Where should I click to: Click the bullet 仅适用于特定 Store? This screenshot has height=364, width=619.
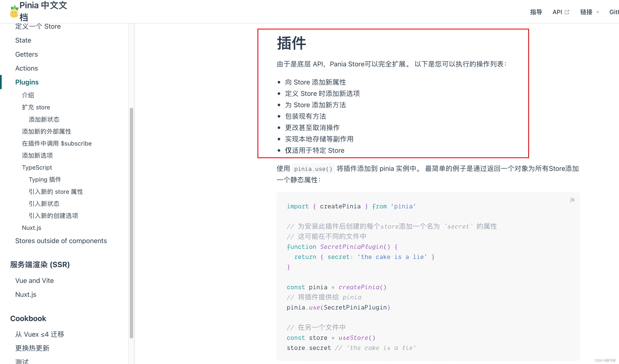pos(315,150)
